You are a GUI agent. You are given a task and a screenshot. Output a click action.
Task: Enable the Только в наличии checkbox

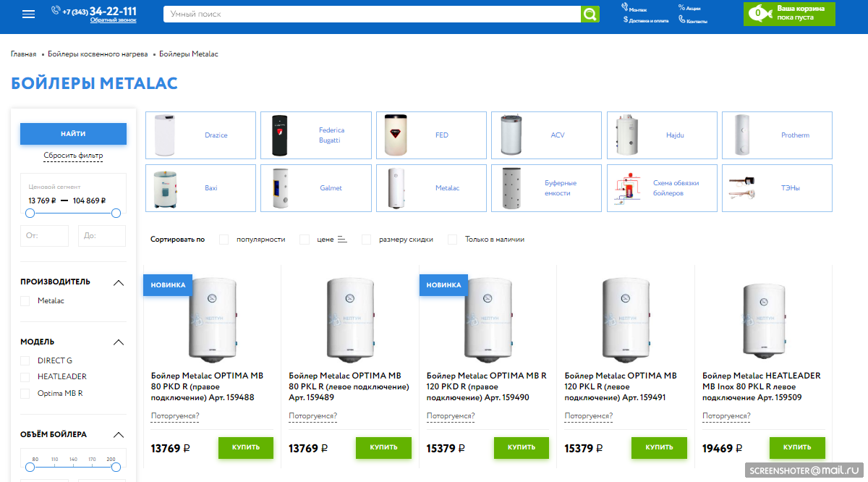click(x=453, y=240)
